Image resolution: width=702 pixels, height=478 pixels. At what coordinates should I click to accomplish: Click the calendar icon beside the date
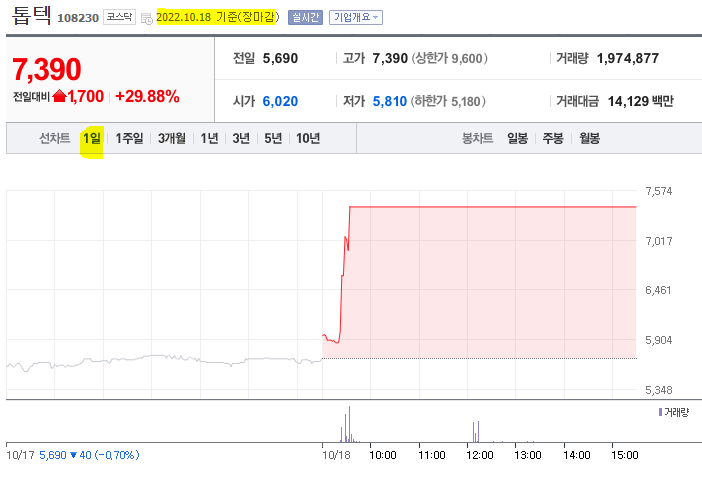coord(146,19)
